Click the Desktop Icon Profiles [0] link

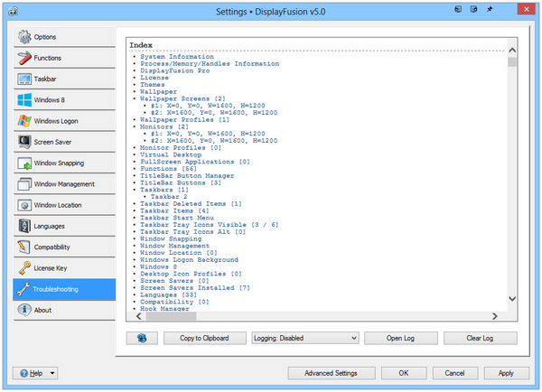[191, 274]
